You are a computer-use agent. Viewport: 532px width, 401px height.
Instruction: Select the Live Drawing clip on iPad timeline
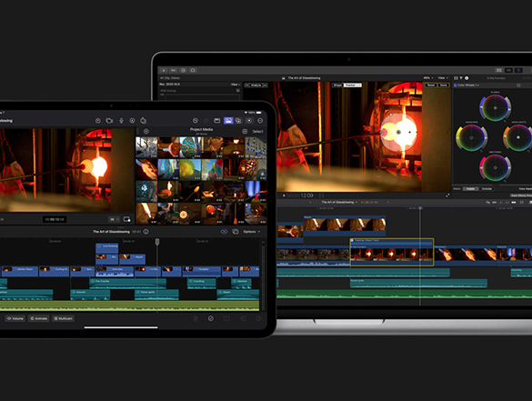tap(107, 248)
